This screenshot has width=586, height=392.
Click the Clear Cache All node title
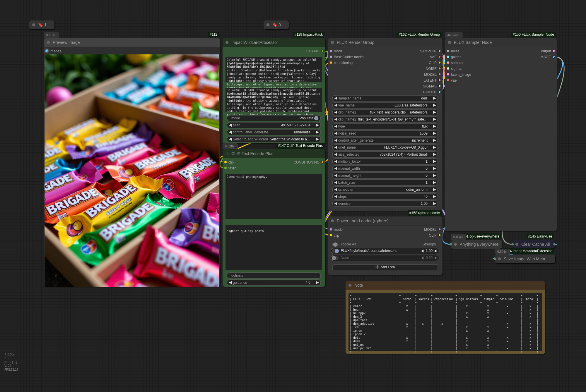(535, 244)
